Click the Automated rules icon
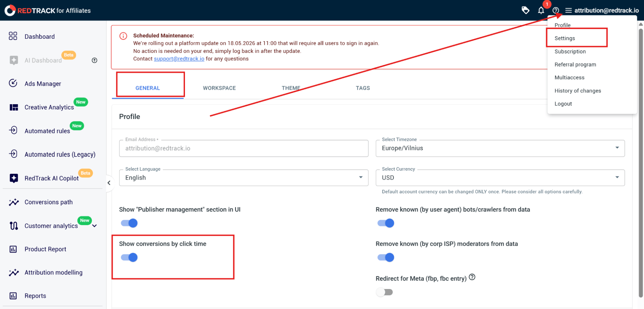644x309 pixels. 13,130
